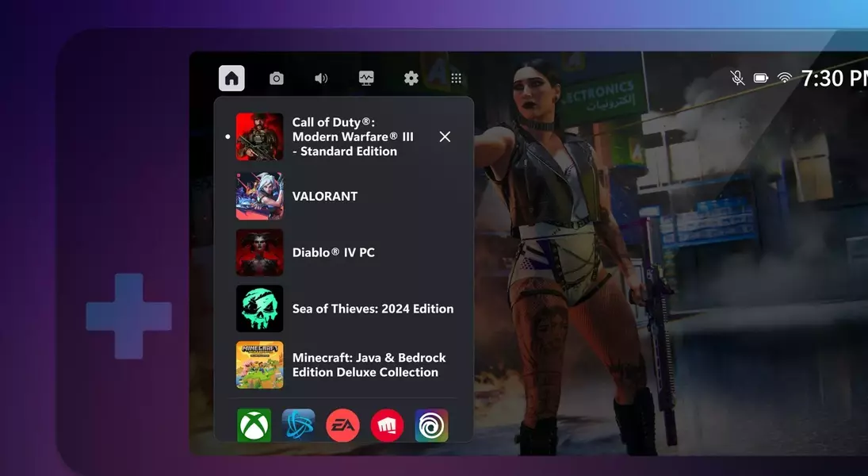Select the Sea of Thieves skull thumbnail

click(260, 309)
